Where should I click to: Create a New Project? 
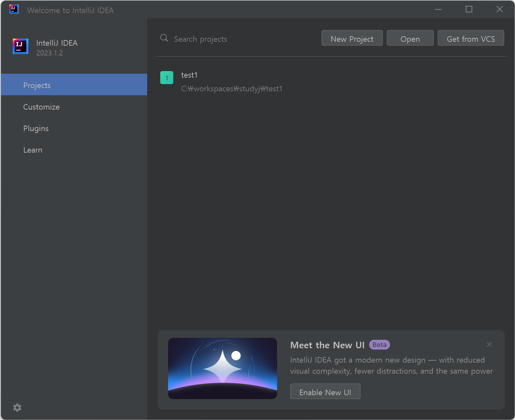[x=352, y=38]
